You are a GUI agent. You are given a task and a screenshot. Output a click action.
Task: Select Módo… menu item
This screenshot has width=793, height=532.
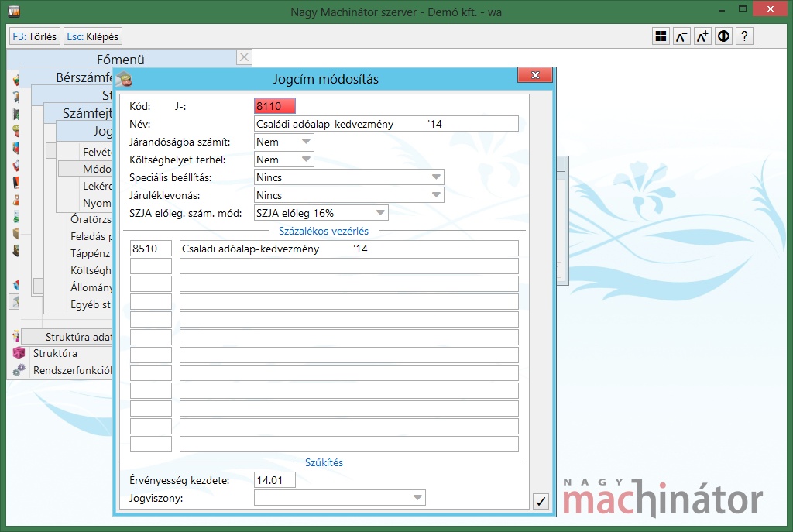85,168
